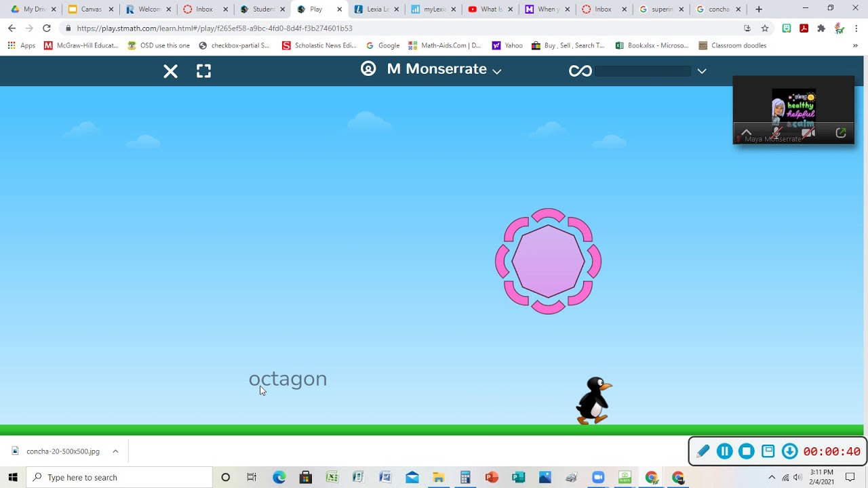Close the ST Math puzzle with X
This screenshot has width=868, height=488.
point(170,71)
